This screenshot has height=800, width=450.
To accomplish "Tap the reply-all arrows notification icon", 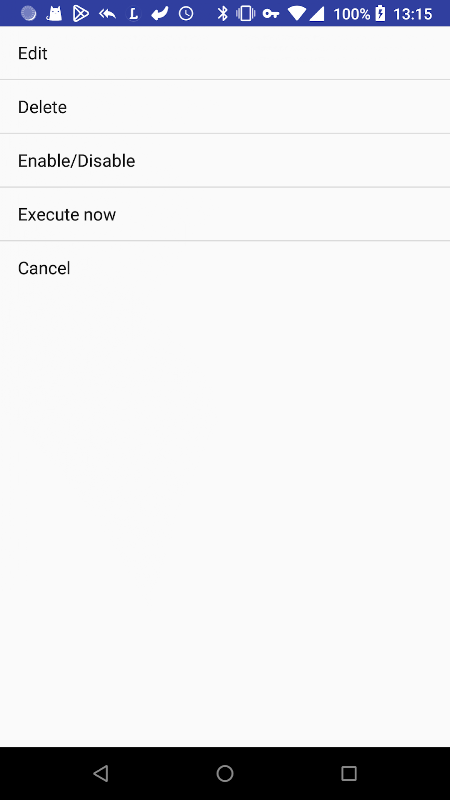I will click(x=107, y=14).
